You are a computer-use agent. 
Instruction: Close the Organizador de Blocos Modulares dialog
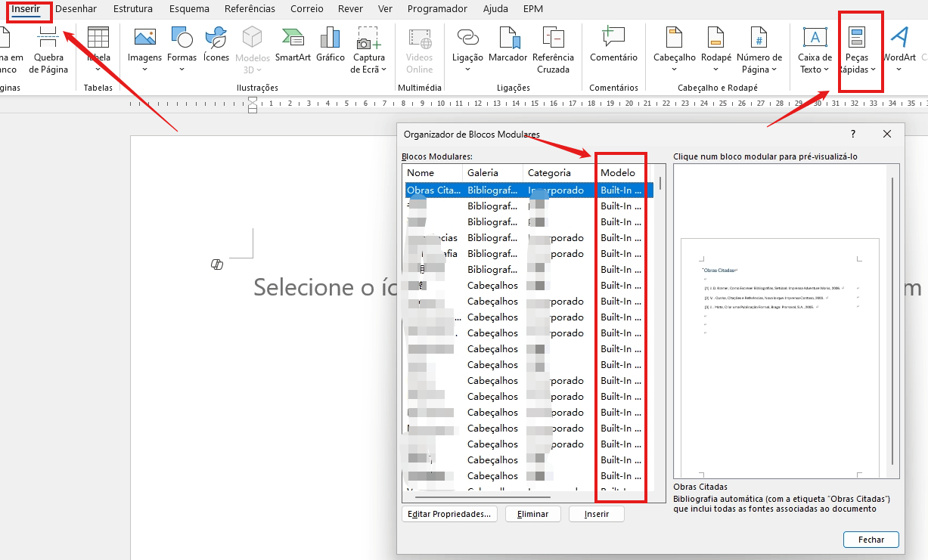887,134
